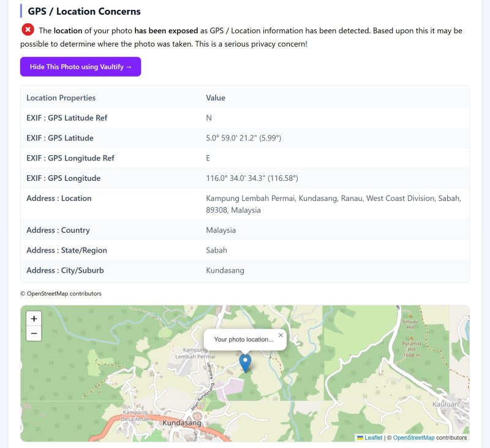Image resolution: width=490 pixels, height=448 pixels.
Task: Click the Location Properties column header
Action: [61, 98]
